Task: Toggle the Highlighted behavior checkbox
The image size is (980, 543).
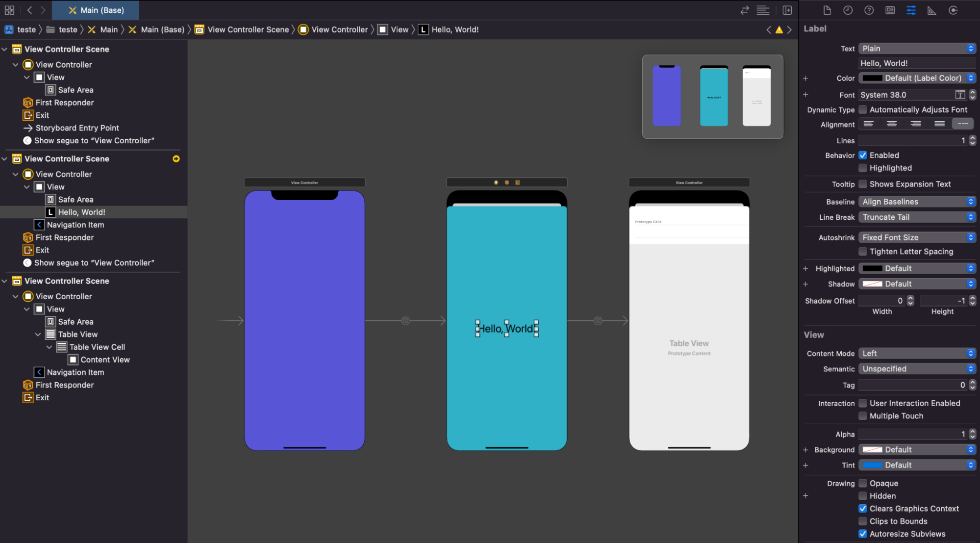Action: (862, 168)
